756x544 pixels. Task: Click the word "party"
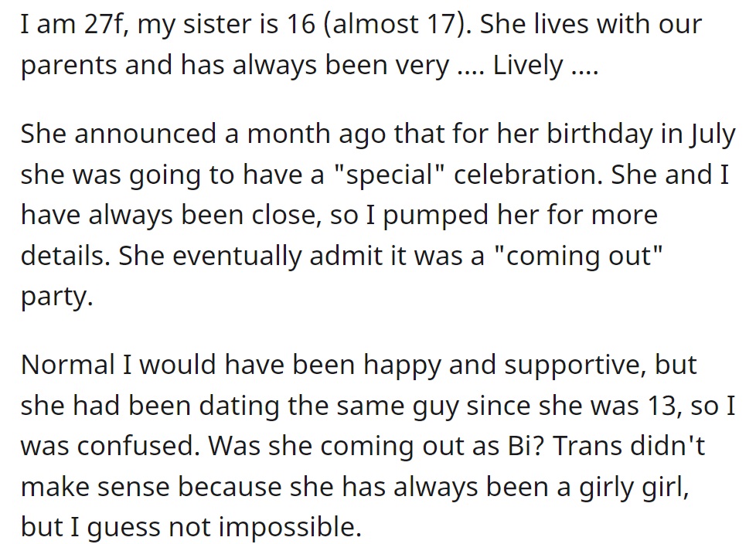(x=56, y=297)
